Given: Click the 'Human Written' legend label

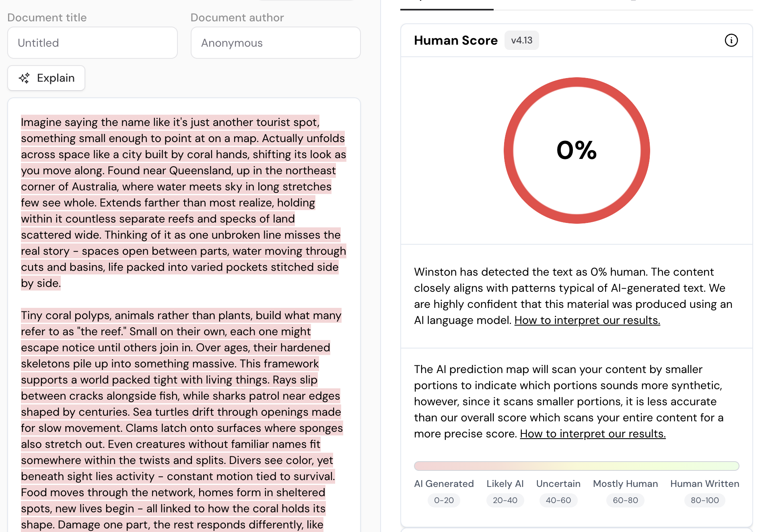Looking at the screenshot, I should pyautogui.click(x=704, y=484).
